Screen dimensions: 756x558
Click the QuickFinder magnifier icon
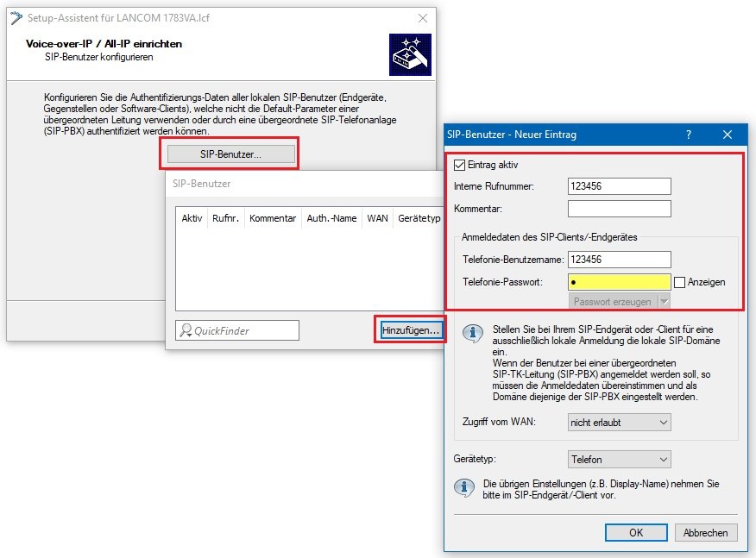click(185, 329)
